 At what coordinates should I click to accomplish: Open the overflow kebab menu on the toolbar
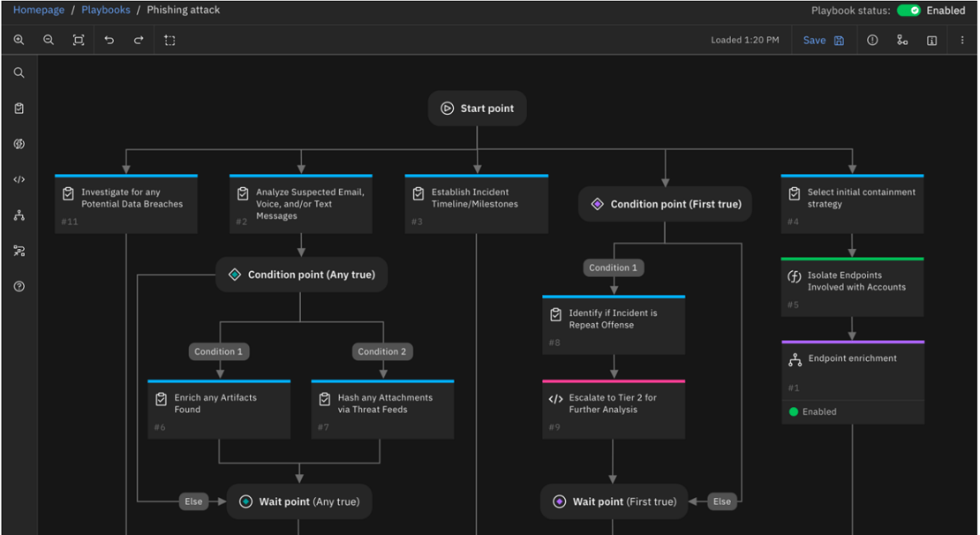[x=963, y=40]
